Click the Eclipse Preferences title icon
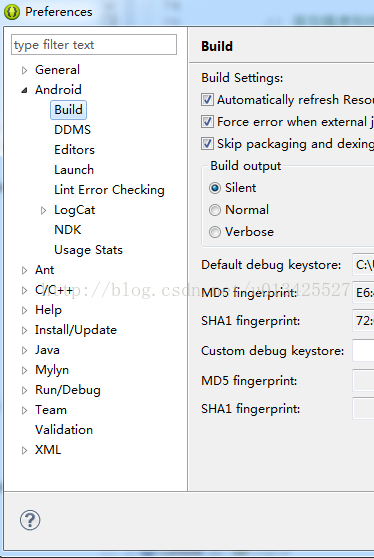Image resolution: width=374 pixels, height=558 pixels. (x=12, y=12)
